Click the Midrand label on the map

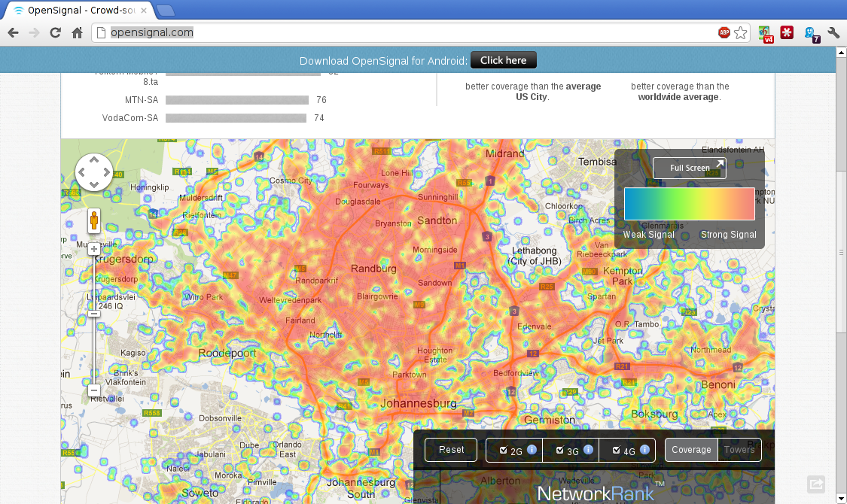pos(504,153)
